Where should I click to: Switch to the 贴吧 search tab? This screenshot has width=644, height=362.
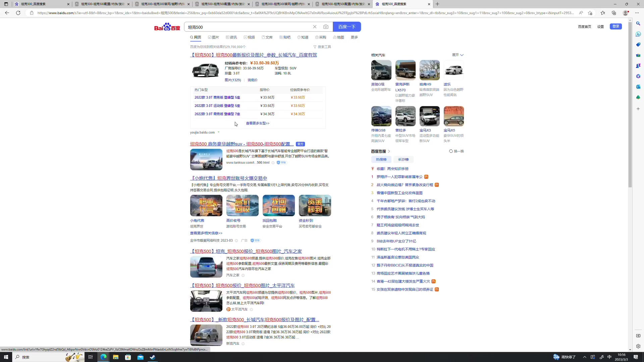click(285, 37)
